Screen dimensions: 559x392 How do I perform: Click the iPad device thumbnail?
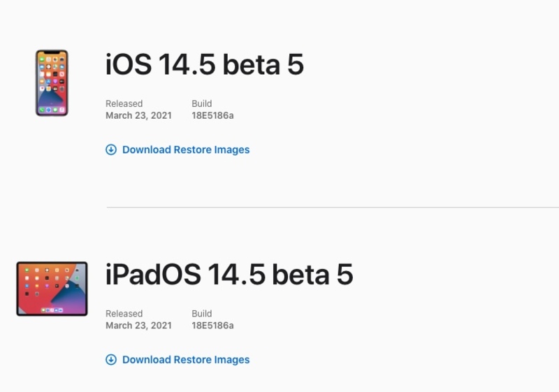pos(52,289)
